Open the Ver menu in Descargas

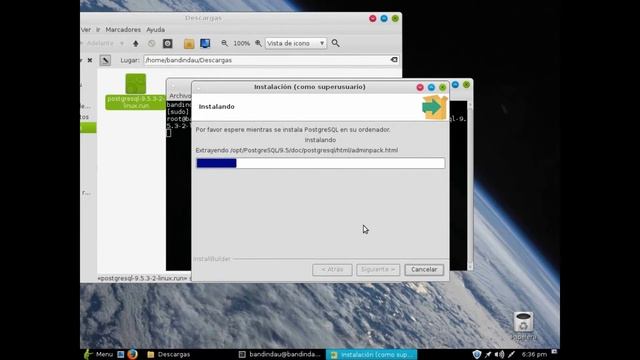86,29
